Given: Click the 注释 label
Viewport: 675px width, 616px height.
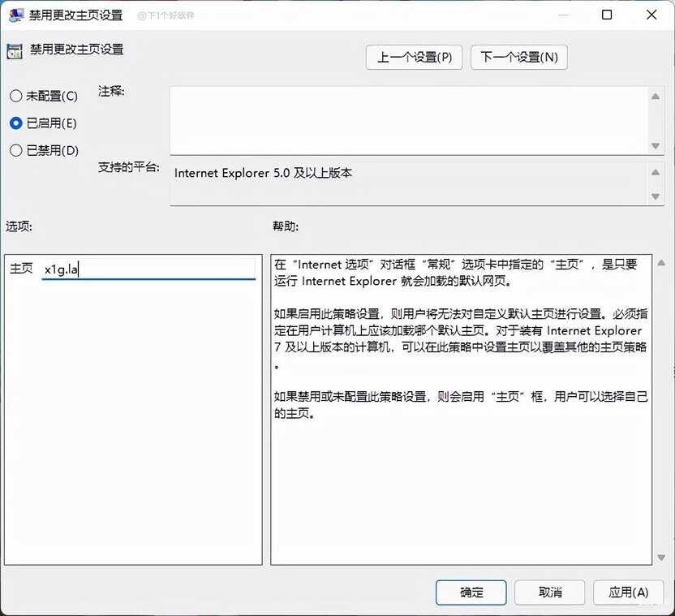Looking at the screenshot, I should pos(111,92).
